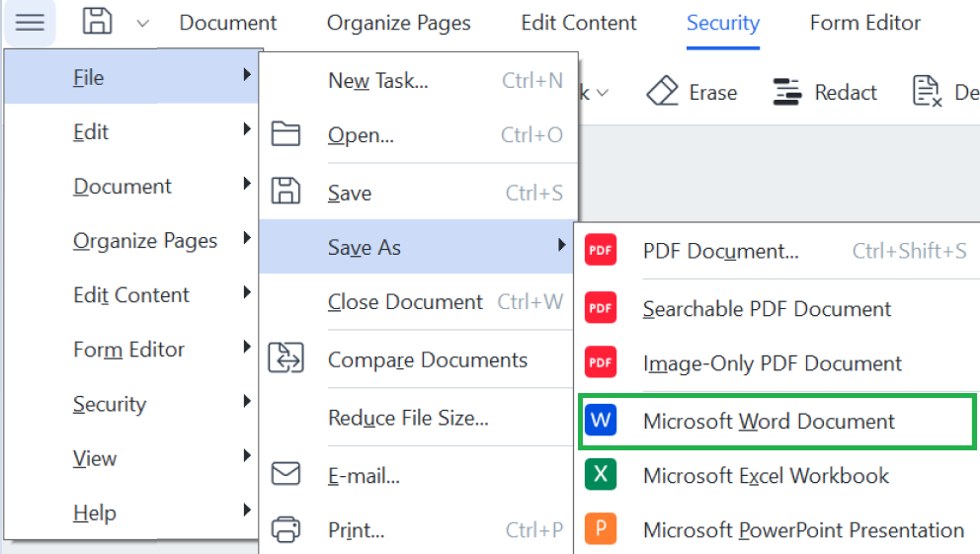
Task: Open the Edit submenu
Action: tap(130, 131)
